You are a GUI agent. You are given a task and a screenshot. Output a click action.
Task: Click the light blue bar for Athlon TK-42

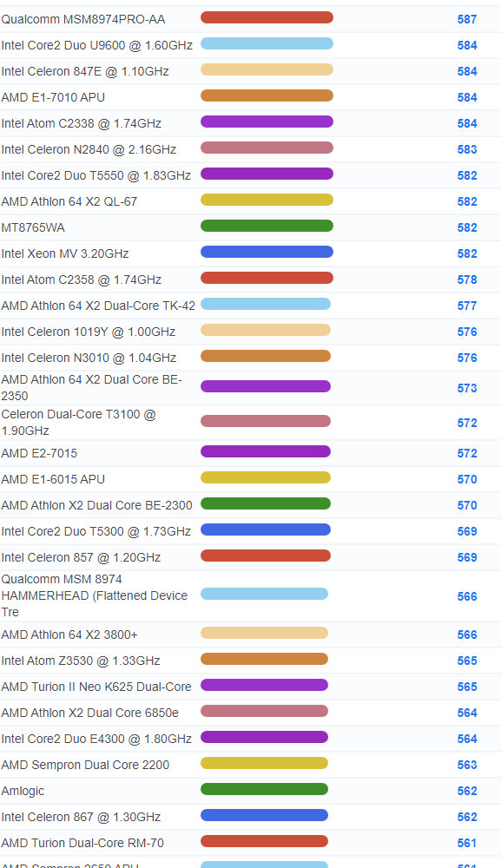(x=266, y=304)
